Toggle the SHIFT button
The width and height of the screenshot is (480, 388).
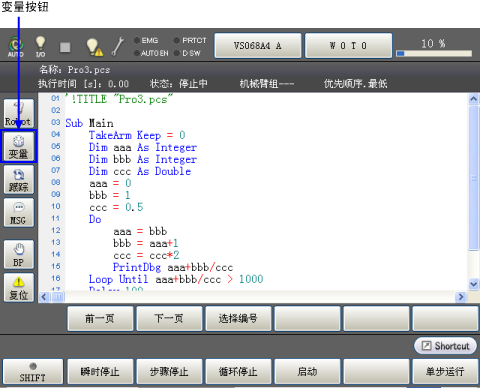click(33, 372)
